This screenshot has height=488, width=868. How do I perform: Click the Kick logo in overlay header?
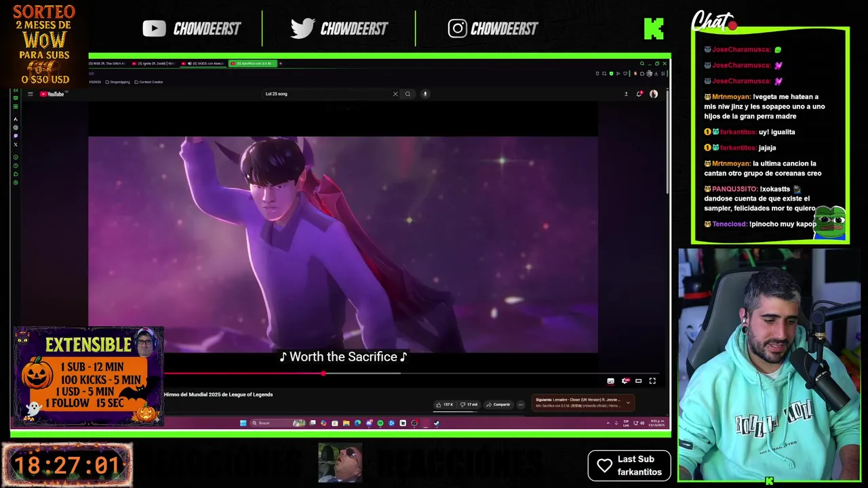point(654,28)
